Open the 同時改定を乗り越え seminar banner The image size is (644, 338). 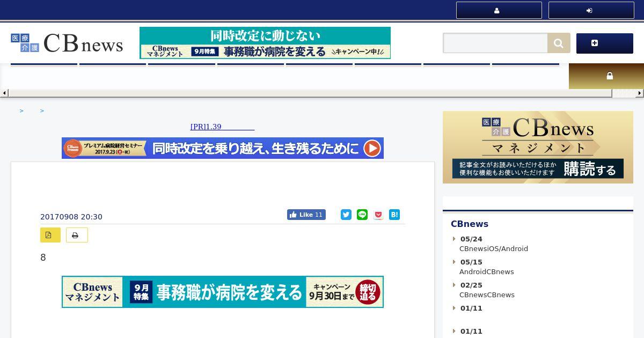tap(223, 148)
